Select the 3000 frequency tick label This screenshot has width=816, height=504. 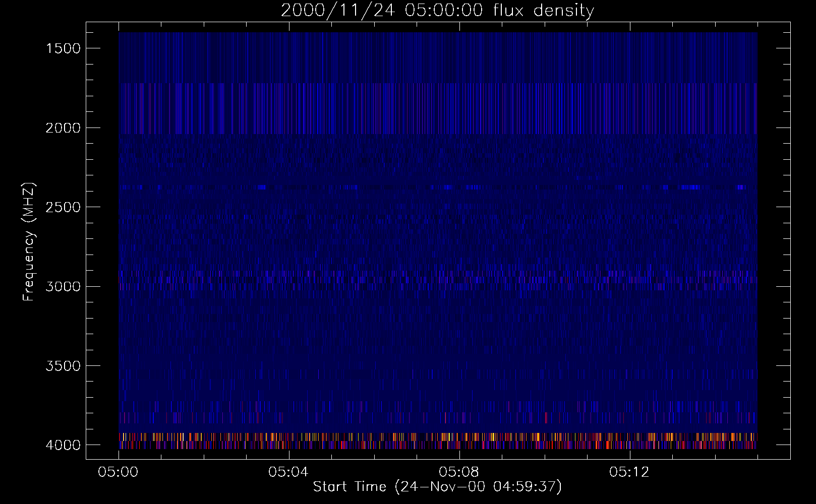coord(63,286)
